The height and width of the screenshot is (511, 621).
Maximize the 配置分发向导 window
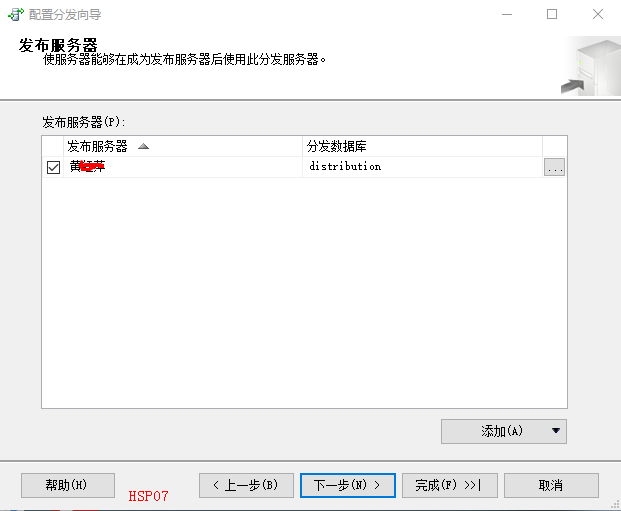pyautogui.click(x=552, y=14)
